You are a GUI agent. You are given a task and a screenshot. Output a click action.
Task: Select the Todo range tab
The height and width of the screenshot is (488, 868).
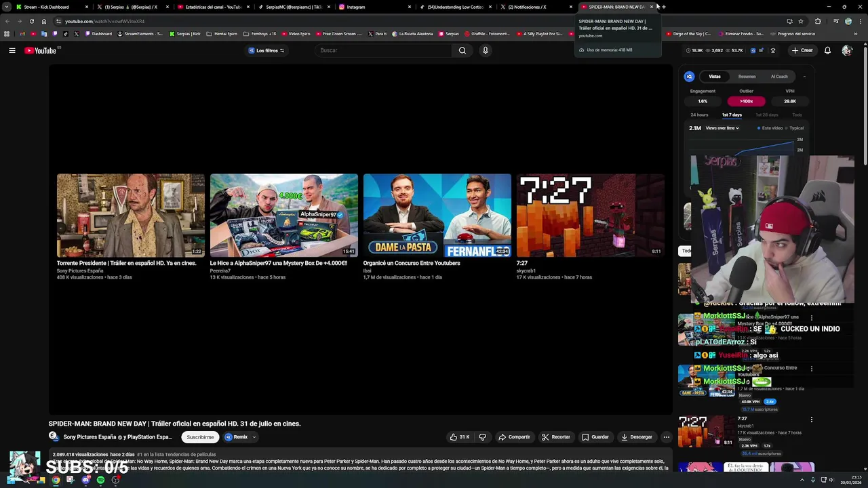point(797,115)
